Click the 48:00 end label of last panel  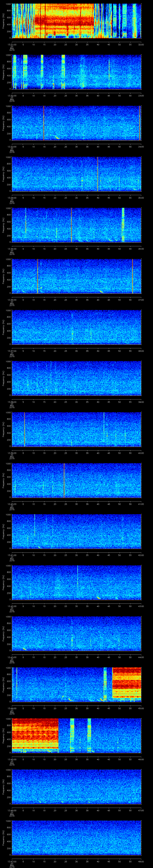tap(141, 862)
